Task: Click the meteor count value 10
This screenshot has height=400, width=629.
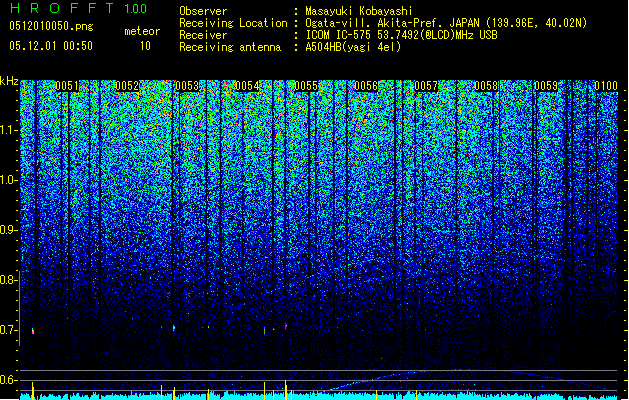Action: pos(145,46)
